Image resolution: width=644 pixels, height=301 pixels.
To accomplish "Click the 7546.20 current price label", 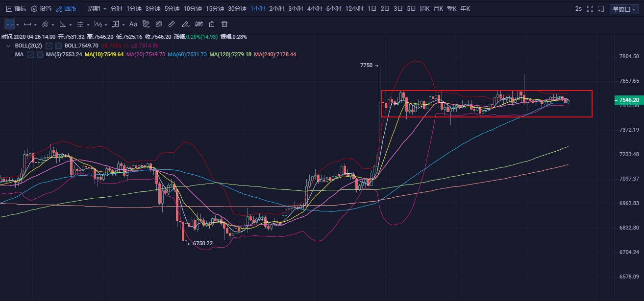I will coord(628,100).
